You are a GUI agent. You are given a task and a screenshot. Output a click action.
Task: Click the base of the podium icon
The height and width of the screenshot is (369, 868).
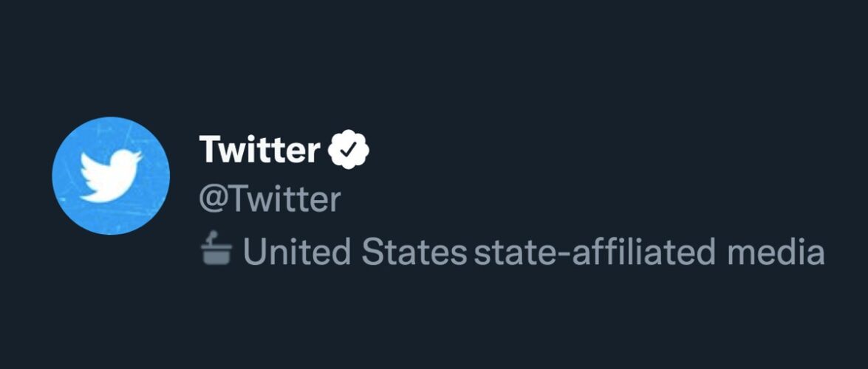[x=216, y=257]
